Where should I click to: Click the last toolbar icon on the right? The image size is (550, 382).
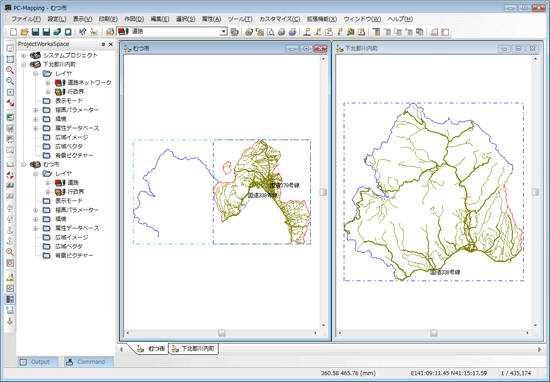tap(445, 32)
